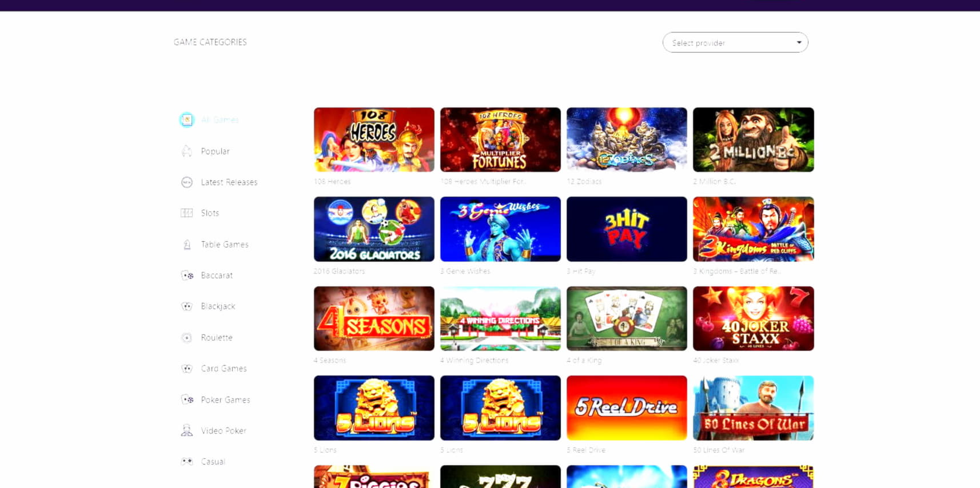Image resolution: width=980 pixels, height=488 pixels.
Task: Choose the Baccarat category label
Action: [216, 275]
